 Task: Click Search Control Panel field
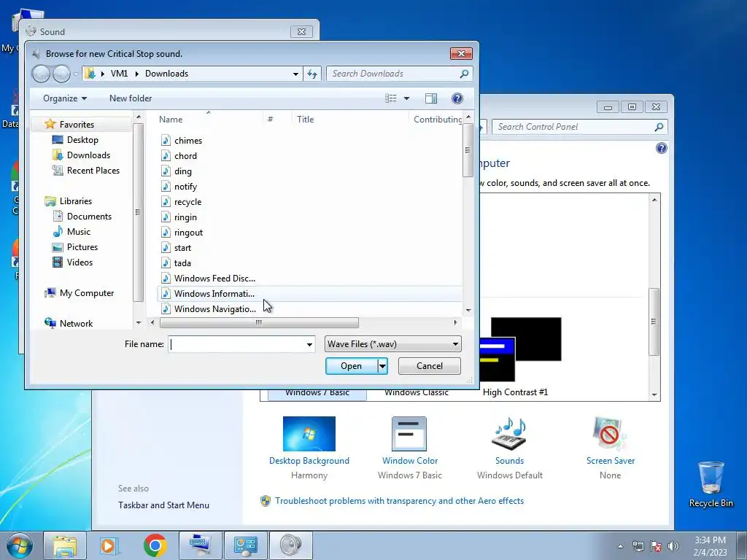tap(579, 127)
